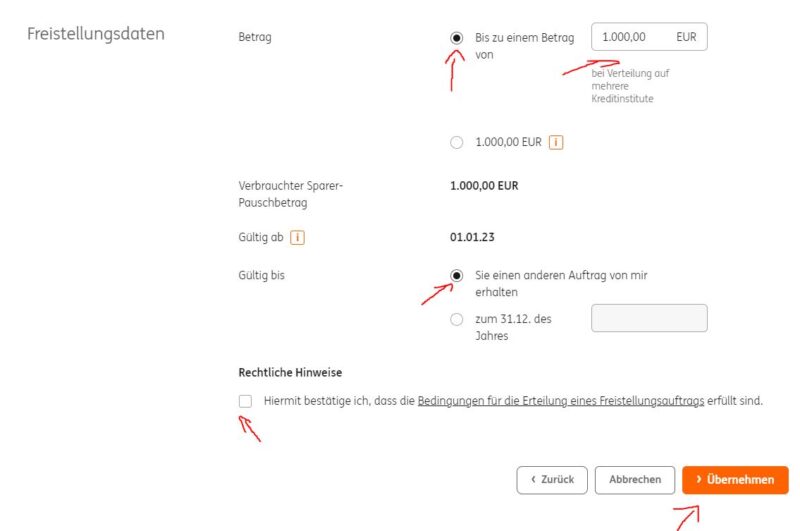Viewport: 800px width, 531px height.
Task: Pick the "zum 31.12. des Jahres" radio option
Action: pos(457,319)
